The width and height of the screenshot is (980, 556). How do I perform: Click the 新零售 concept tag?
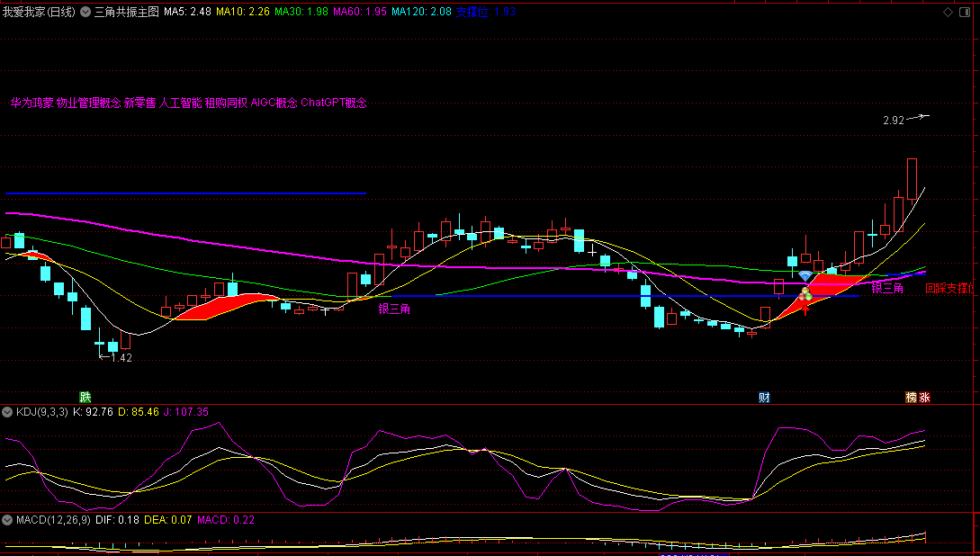[x=140, y=103]
